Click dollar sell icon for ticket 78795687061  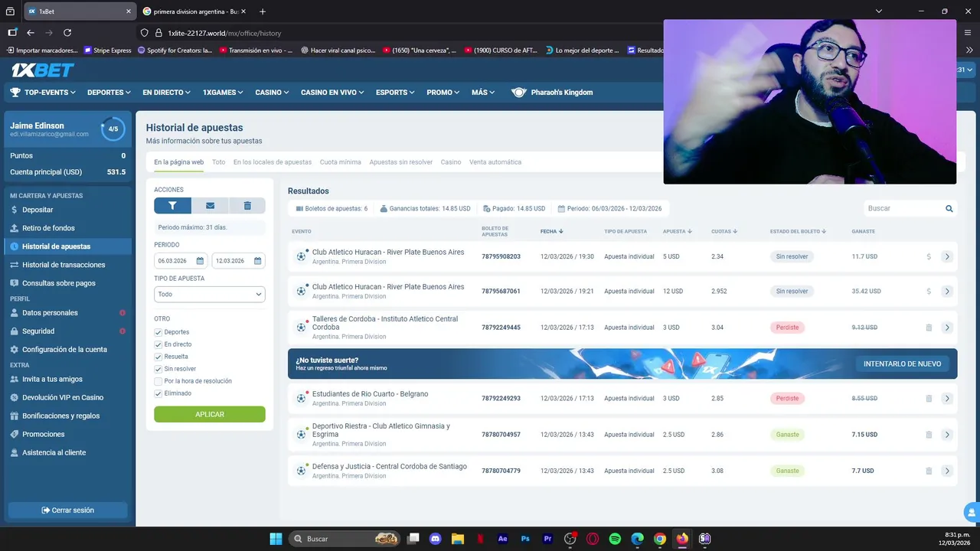929,292
